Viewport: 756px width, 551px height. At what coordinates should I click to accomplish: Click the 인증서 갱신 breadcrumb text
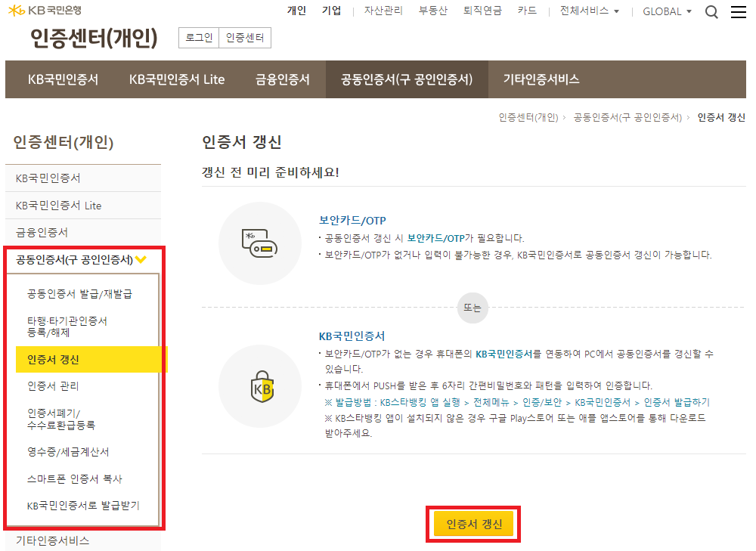click(x=721, y=118)
